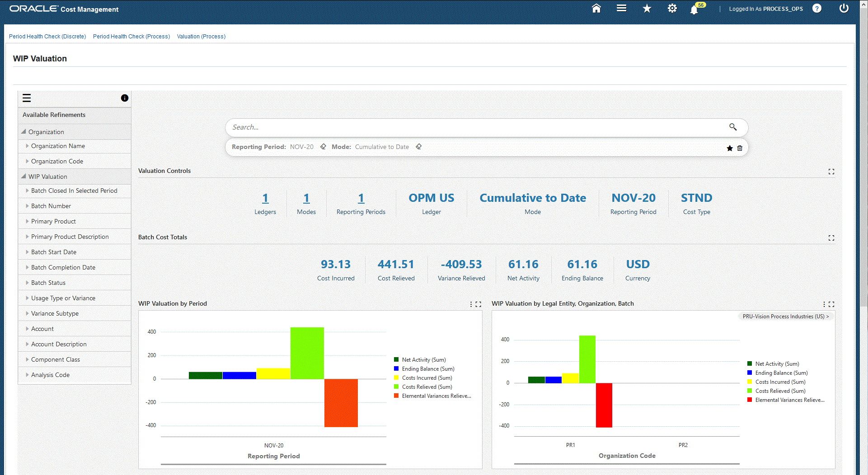Click the logout power icon
The width and height of the screenshot is (868, 475).
(x=843, y=9)
